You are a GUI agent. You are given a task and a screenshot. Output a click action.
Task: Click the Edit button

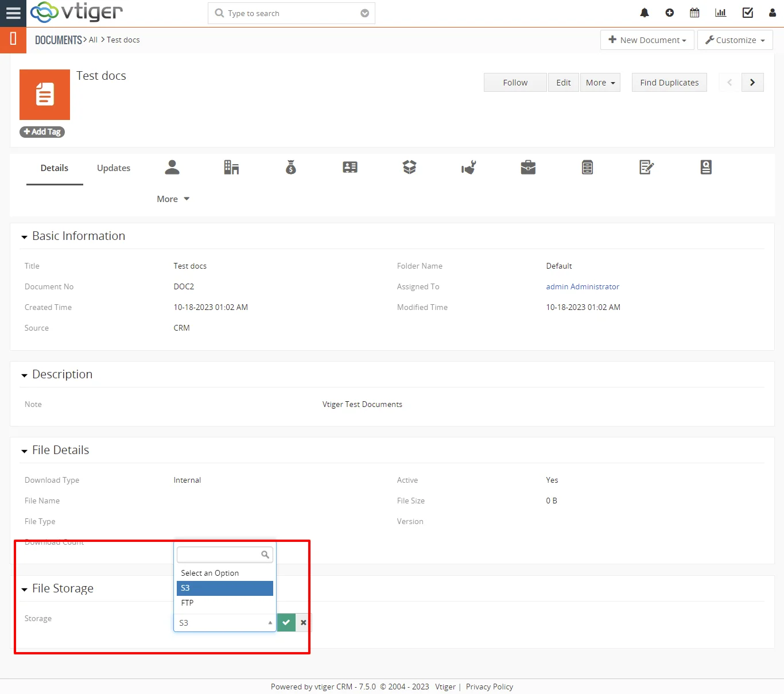point(563,83)
